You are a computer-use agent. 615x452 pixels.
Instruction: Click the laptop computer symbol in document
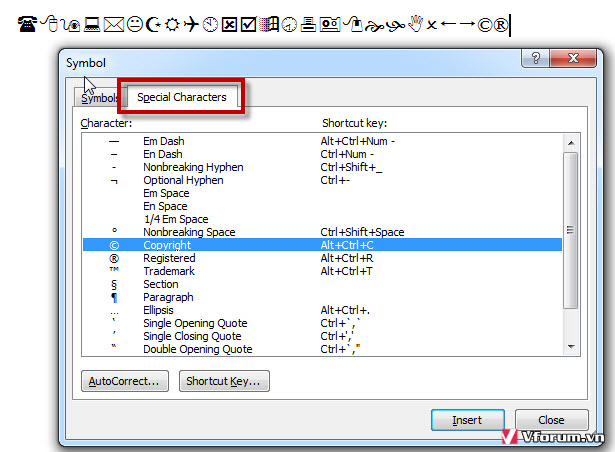point(92,24)
